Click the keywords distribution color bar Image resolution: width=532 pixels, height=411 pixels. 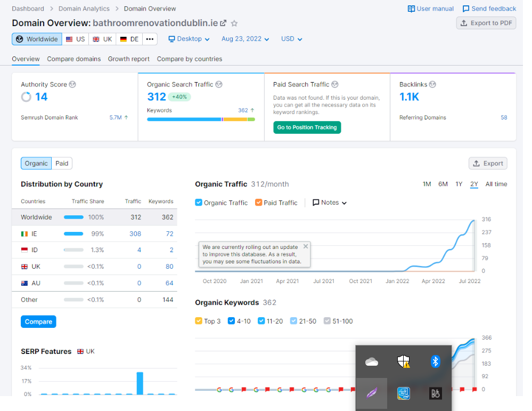coord(201,119)
